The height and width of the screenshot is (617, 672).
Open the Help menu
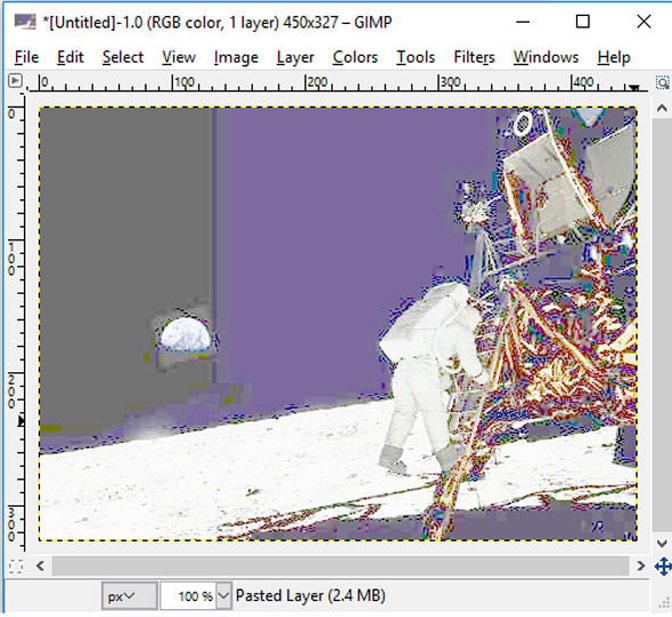tap(614, 57)
